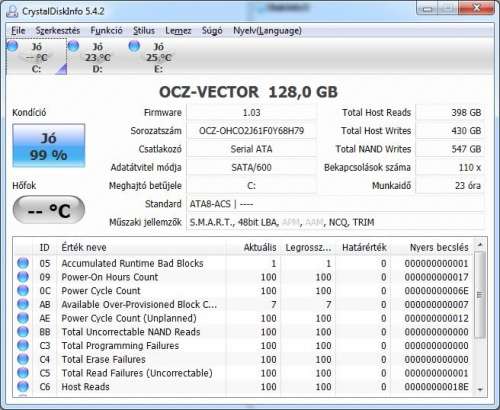This screenshot has height=410, width=500.
Task: Select drive C: disk tab
Action: tap(37, 57)
